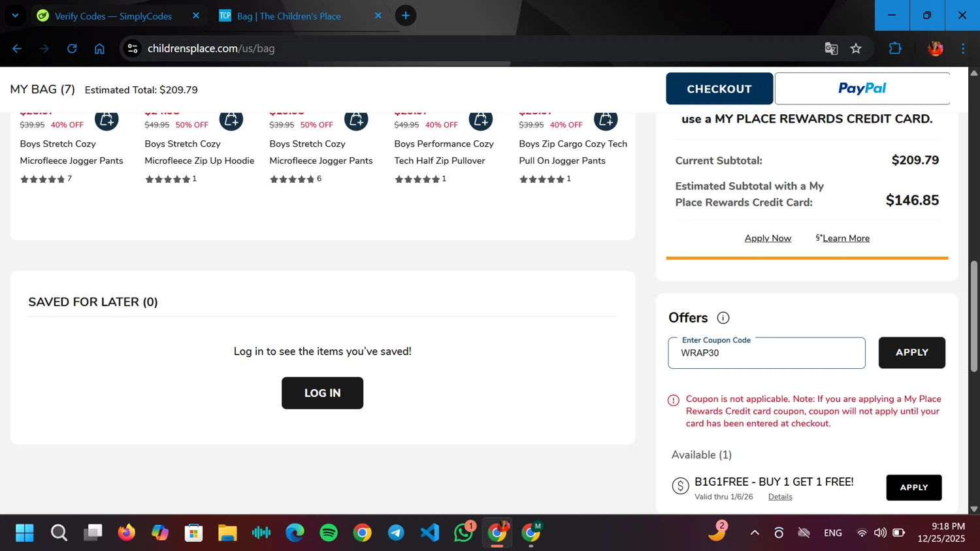This screenshot has width=980, height=551.
Task: Open the browser home page
Action: [x=99, y=48]
